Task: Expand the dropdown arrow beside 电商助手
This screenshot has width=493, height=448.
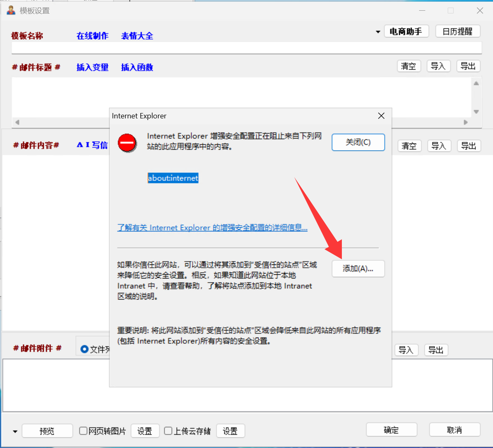Action: (378, 32)
